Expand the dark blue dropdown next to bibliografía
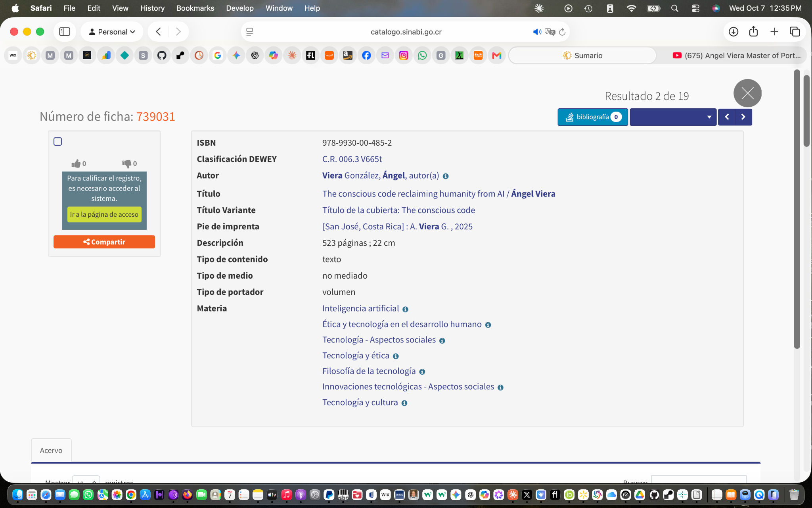Image resolution: width=812 pixels, height=508 pixels. 673,117
